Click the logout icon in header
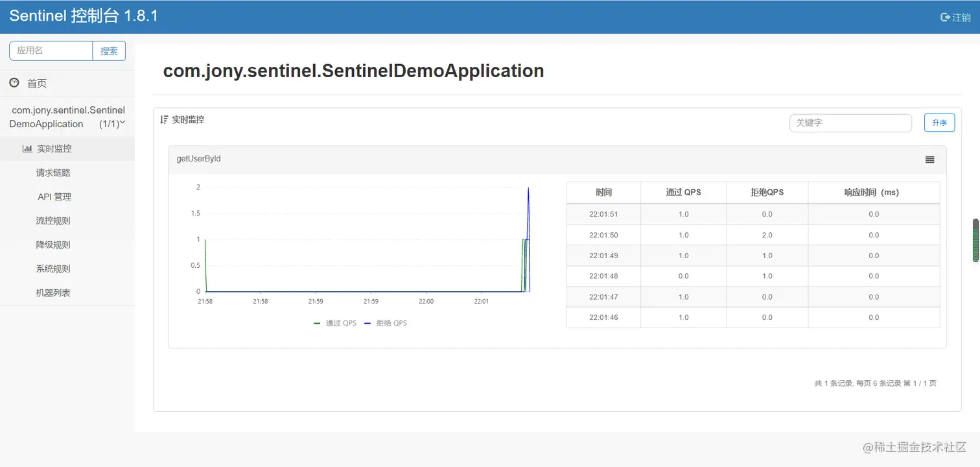 (945, 18)
